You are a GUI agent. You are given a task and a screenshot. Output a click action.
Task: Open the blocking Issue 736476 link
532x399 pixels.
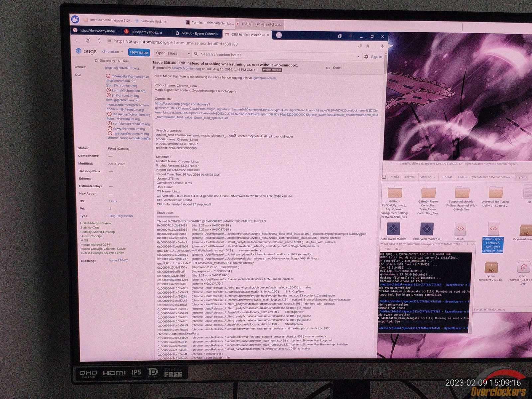click(x=119, y=260)
